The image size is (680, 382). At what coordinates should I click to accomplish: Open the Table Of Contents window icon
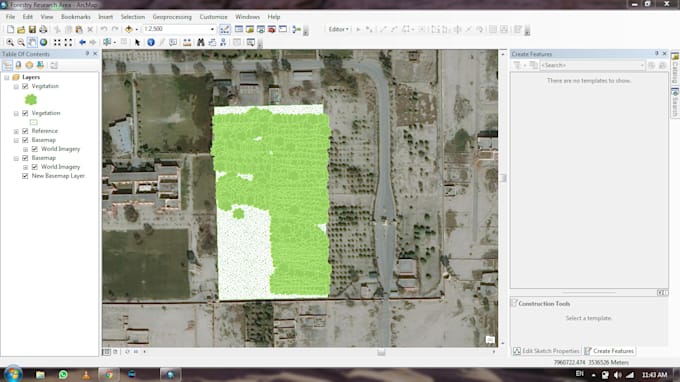click(239, 29)
